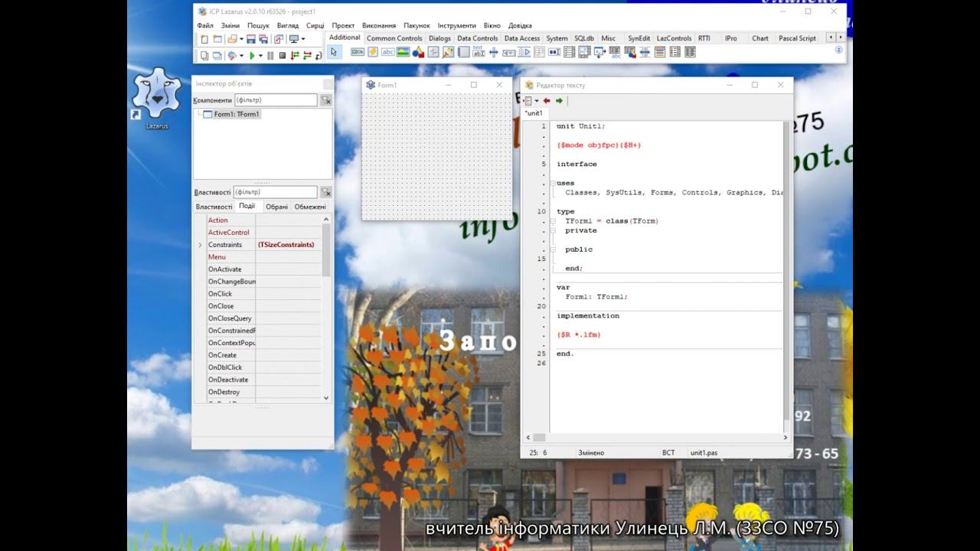
Task: Click the View Forms icon
Action: pyautogui.click(x=217, y=55)
